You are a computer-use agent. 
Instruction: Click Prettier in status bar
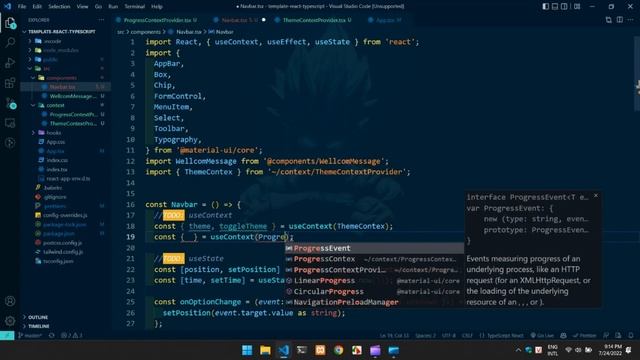(584, 336)
